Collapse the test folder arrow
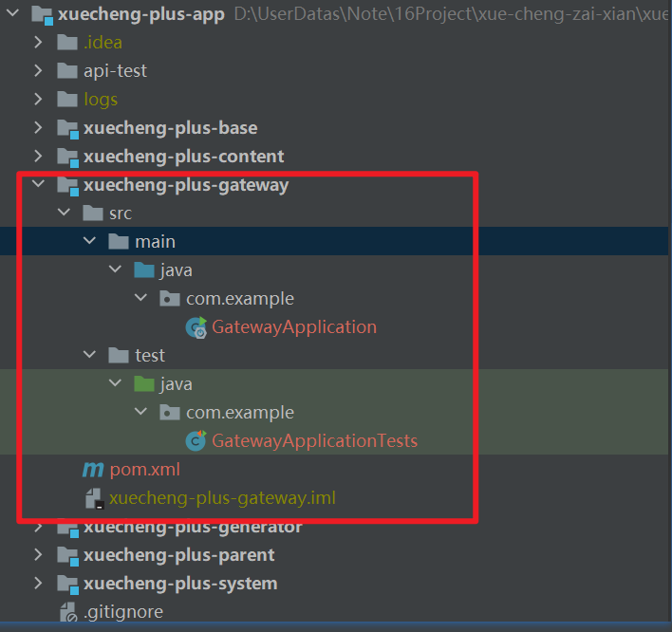 click(x=89, y=354)
